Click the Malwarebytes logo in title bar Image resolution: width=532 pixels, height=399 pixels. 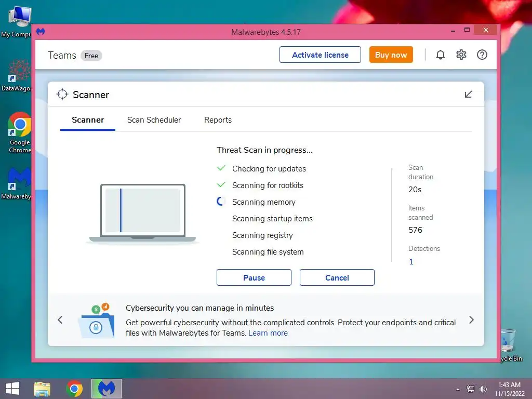[x=41, y=32]
